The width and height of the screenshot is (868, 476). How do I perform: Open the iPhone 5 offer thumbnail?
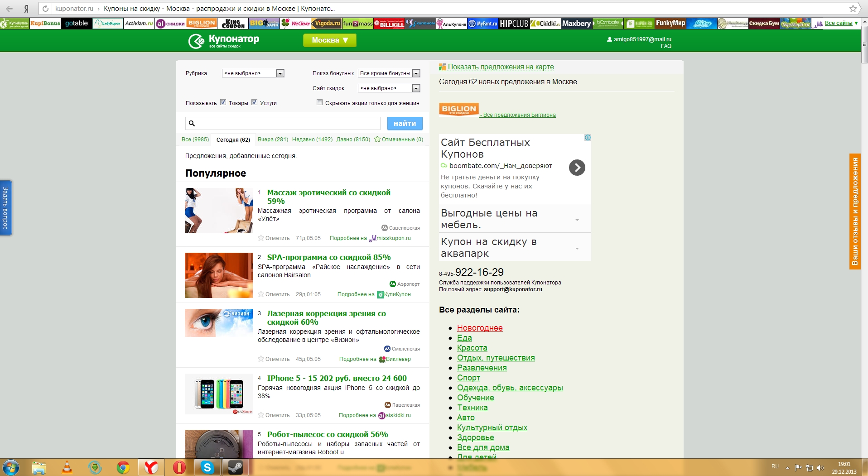(219, 394)
